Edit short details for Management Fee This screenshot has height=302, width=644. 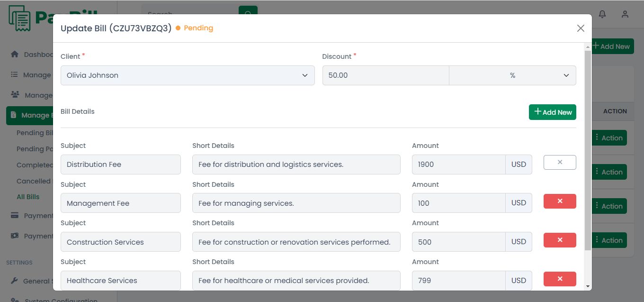click(x=296, y=203)
